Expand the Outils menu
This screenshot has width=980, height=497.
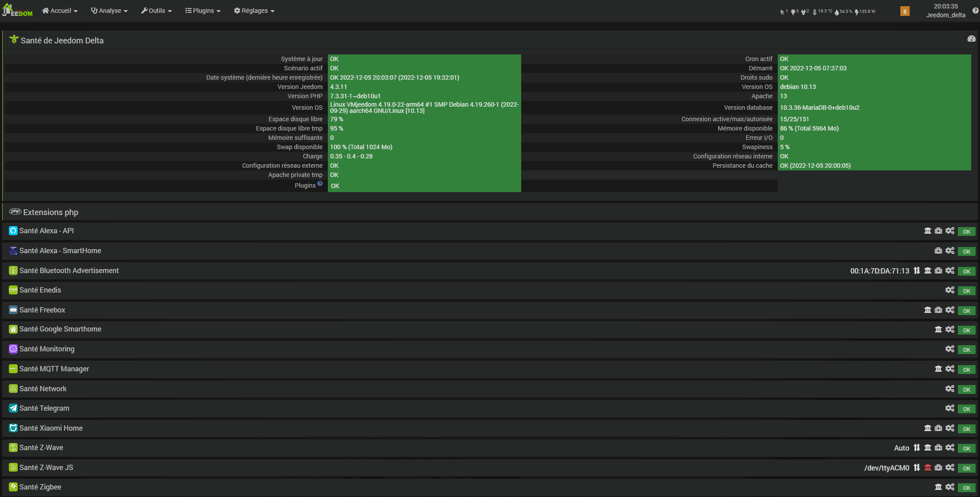pos(157,11)
